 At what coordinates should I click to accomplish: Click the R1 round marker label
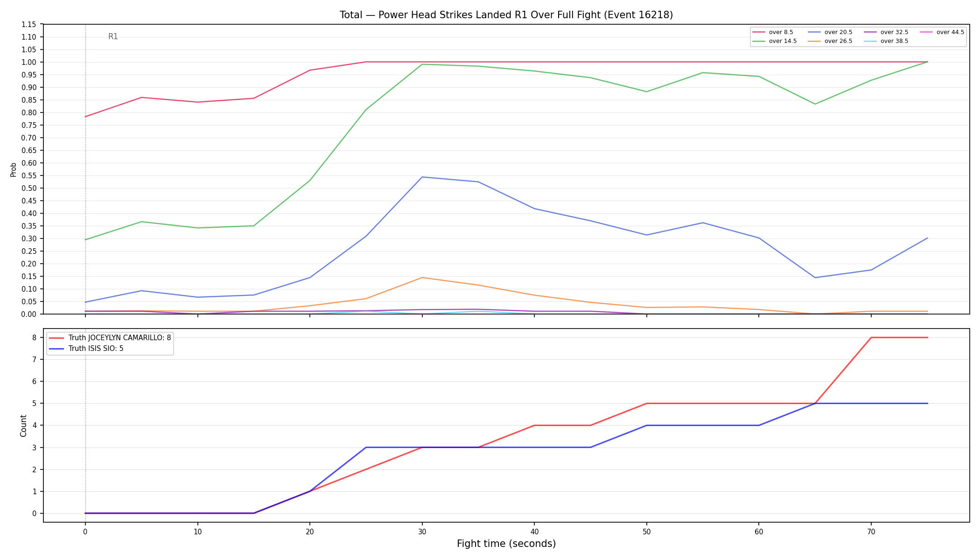[x=113, y=36]
